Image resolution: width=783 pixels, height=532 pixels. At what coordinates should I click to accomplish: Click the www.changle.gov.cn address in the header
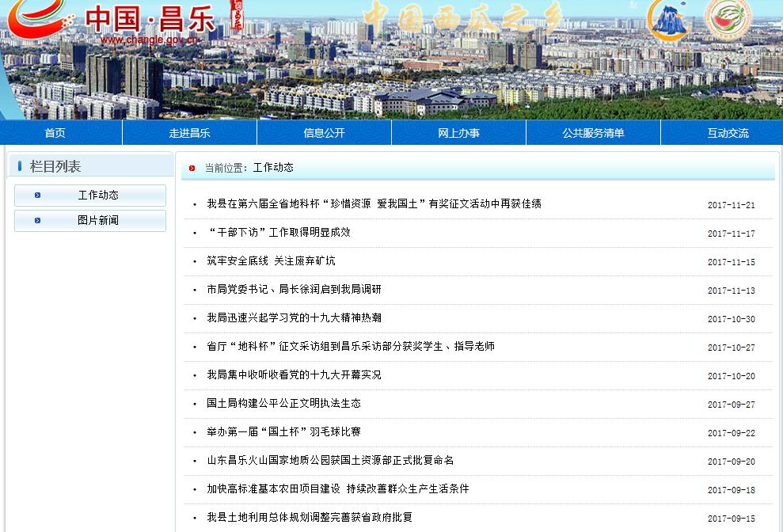(150, 40)
